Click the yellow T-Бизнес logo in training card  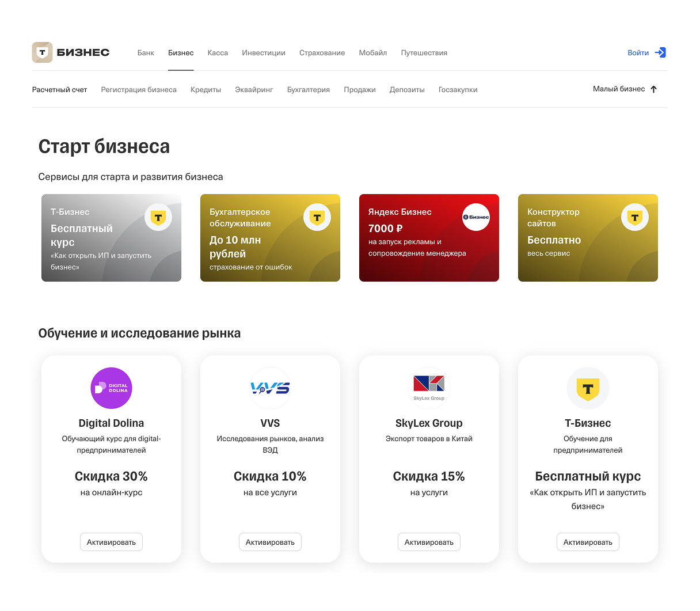(588, 388)
